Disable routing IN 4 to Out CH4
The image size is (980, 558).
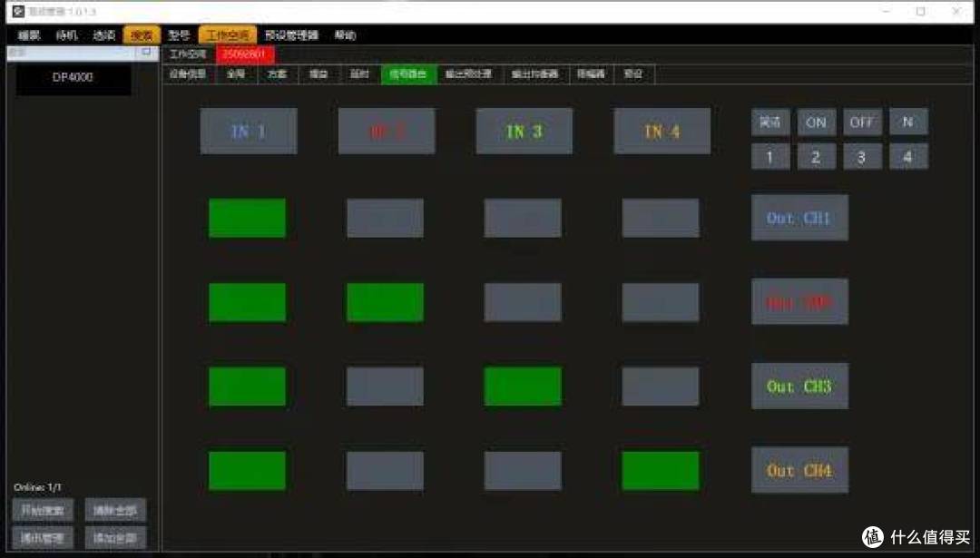tap(661, 471)
